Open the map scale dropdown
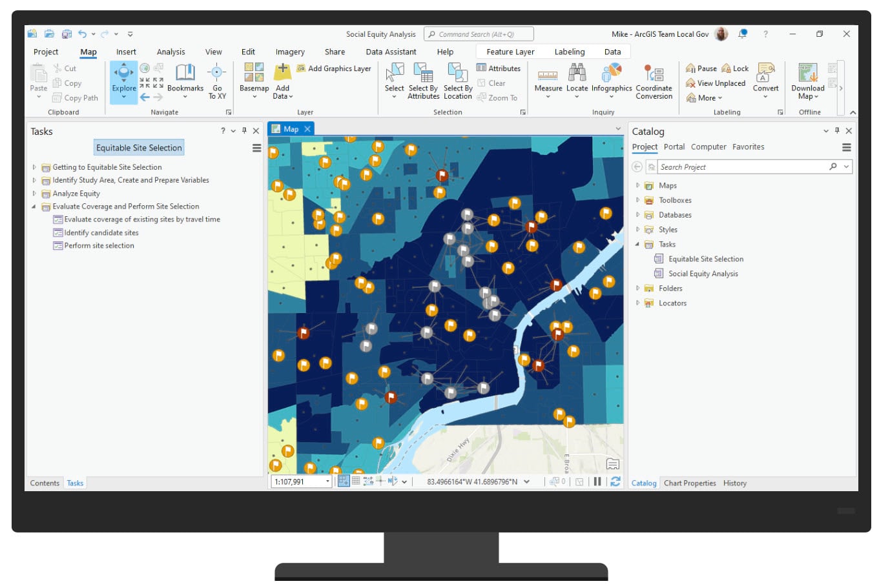 point(326,481)
